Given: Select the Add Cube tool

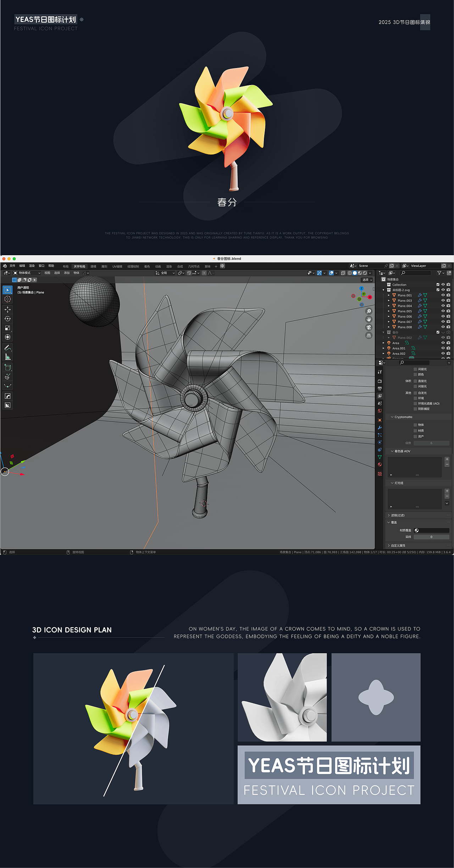Looking at the screenshot, I should coord(7,368).
